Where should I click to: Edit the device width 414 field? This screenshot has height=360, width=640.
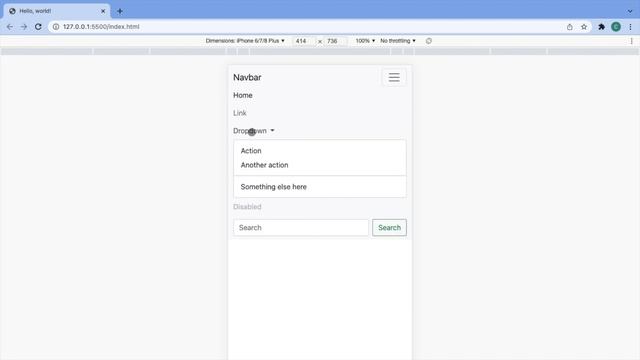tap(304, 41)
